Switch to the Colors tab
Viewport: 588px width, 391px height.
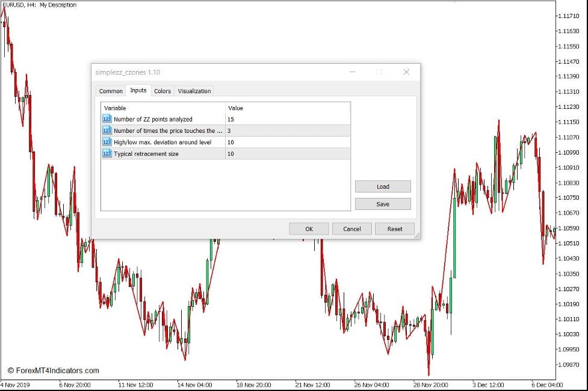tap(162, 91)
